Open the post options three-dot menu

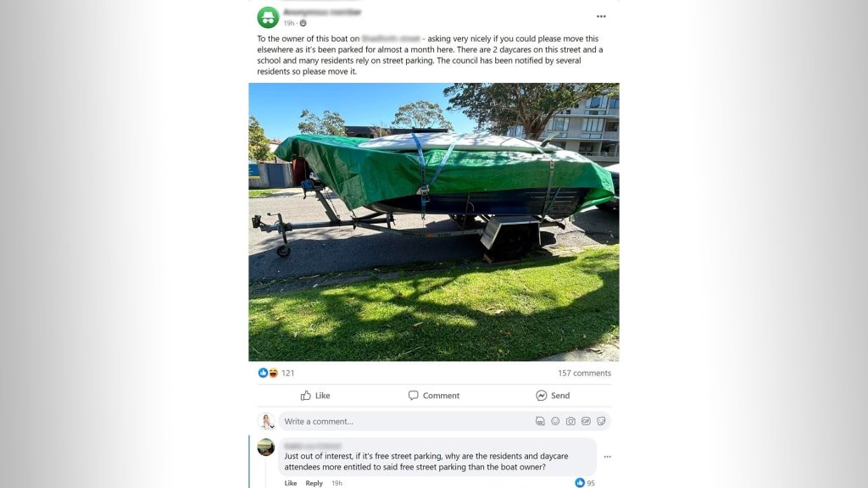pyautogui.click(x=601, y=17)
